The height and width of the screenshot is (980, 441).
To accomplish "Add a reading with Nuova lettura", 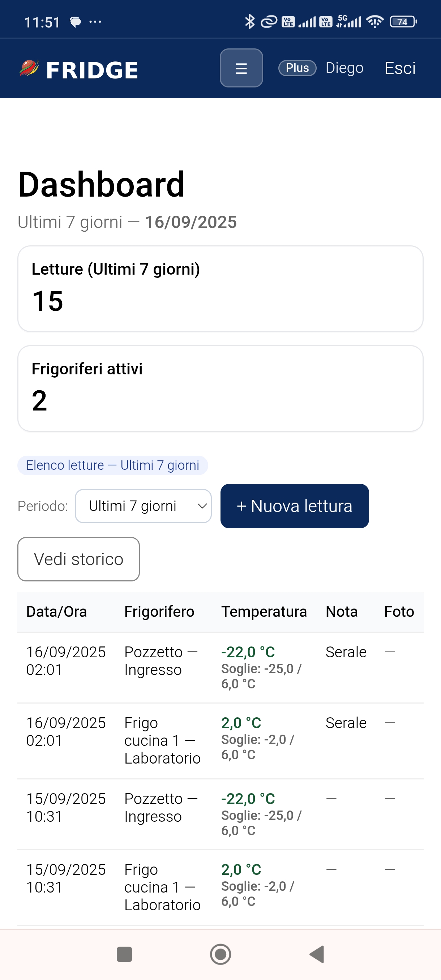I will tap(295, 506).
